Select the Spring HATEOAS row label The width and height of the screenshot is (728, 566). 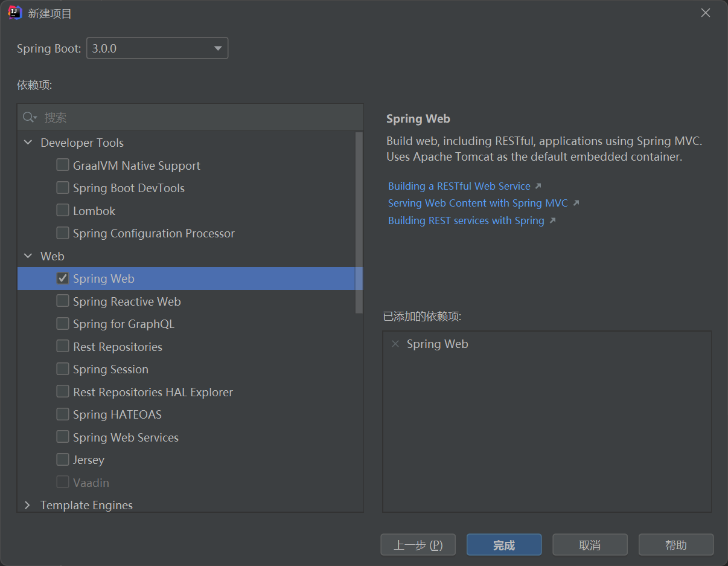(117, 414)
